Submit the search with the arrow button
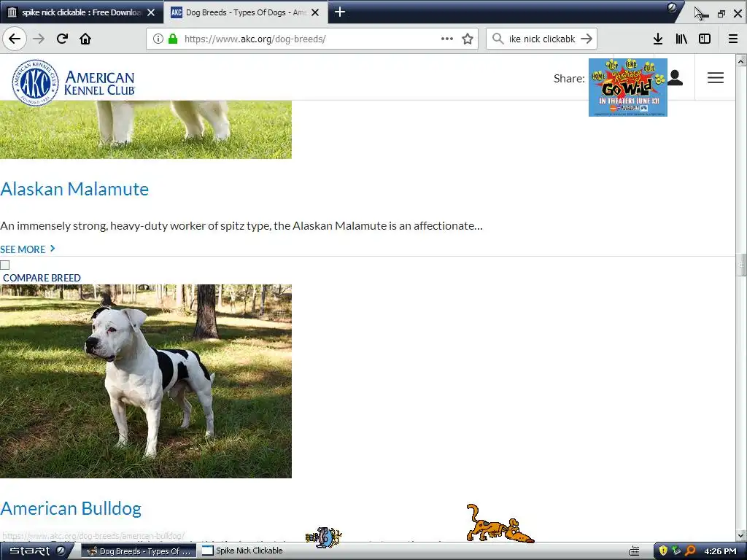Screen dimensions: 747x560 pyautogui.click(x=587, y=39)
